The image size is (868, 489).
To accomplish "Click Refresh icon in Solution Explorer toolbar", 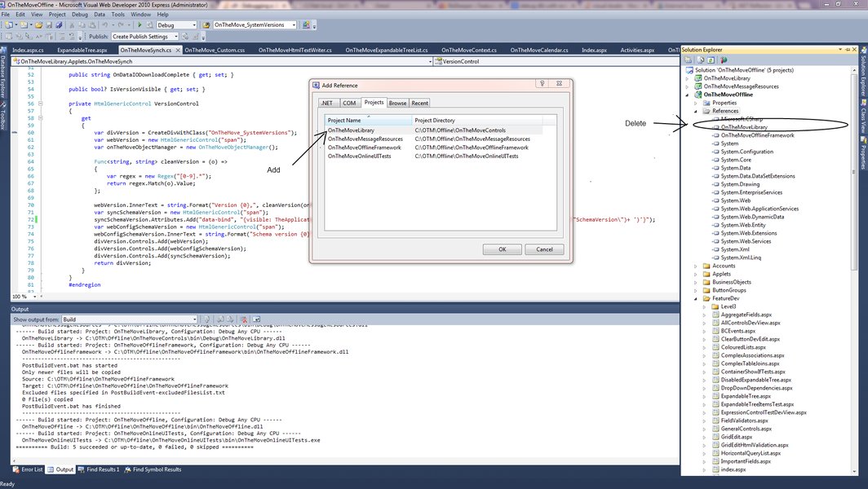I will click(x=711, y=59).
